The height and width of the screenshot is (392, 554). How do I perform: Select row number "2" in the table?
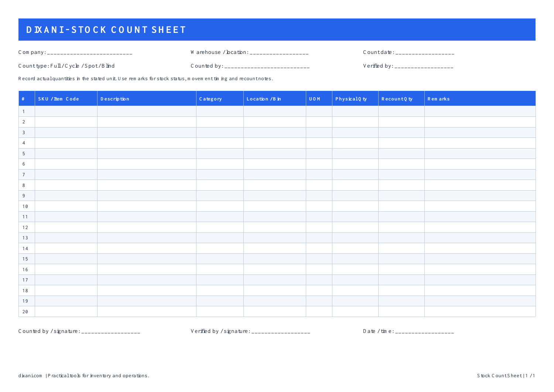click(x=24, y=122)
